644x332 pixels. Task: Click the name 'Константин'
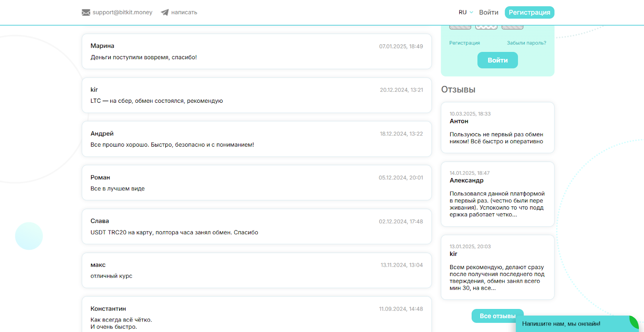coord(108,309)
